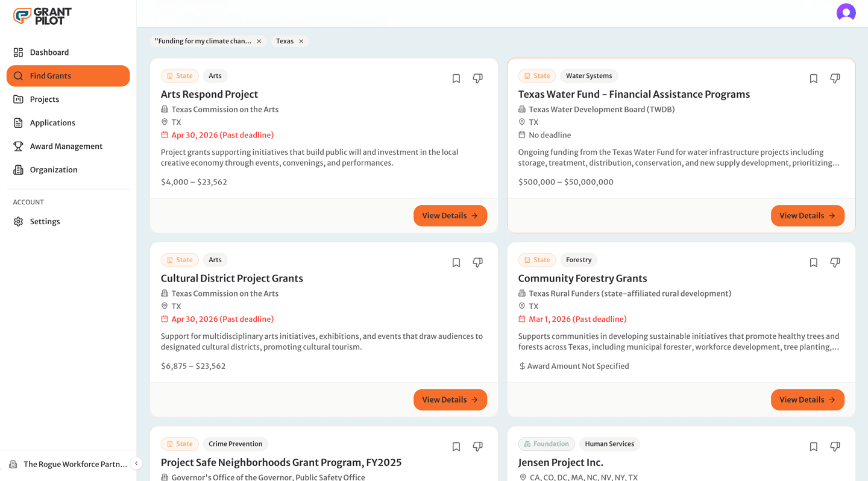Screen dimensions: 868x481
Task: Open The Rogue Workforce Partnership organization switcher
Action: click(x=68, y=465)
